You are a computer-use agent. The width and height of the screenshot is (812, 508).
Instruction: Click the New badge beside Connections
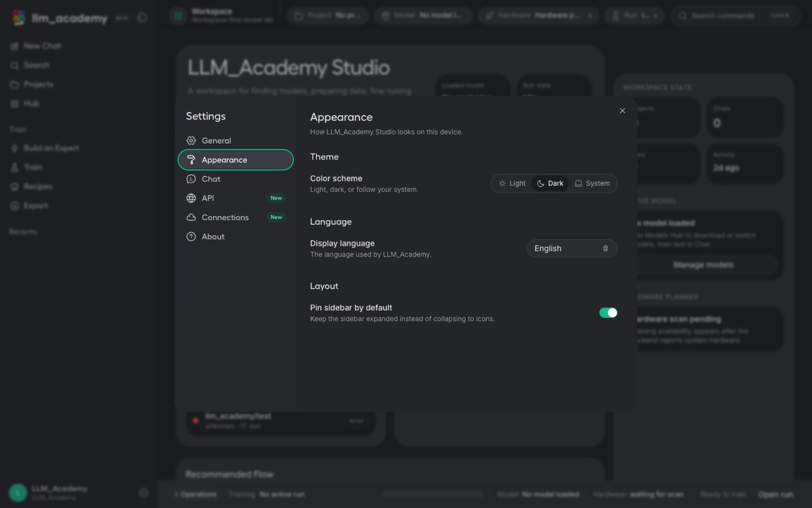click(x=276, y=217)
